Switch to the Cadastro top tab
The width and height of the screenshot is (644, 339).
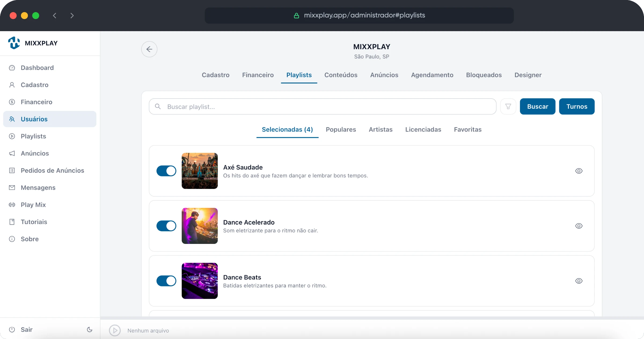(x=215, y=75)
